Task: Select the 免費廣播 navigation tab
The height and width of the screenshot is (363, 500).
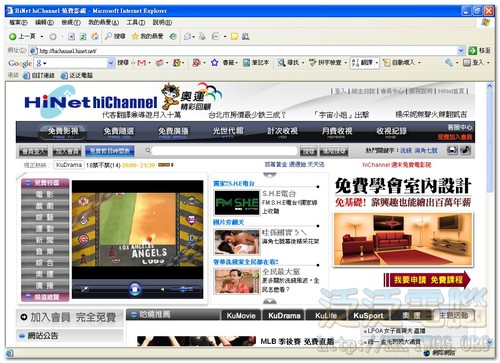Action: [173, 132]
